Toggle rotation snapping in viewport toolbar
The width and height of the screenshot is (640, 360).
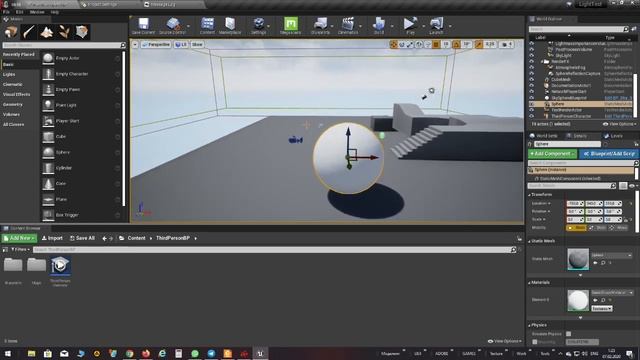(x=456, y=44)
